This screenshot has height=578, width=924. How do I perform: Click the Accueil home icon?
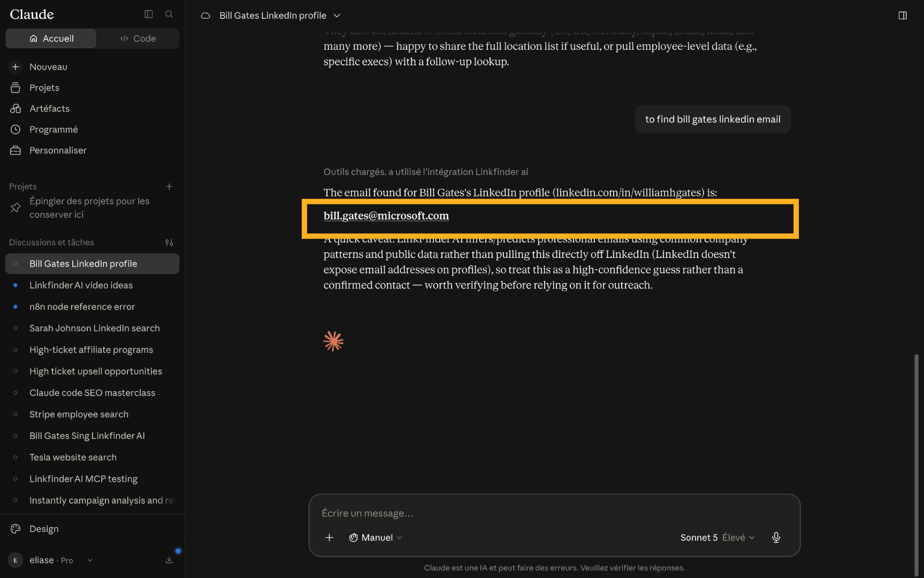tap(34, 39)
